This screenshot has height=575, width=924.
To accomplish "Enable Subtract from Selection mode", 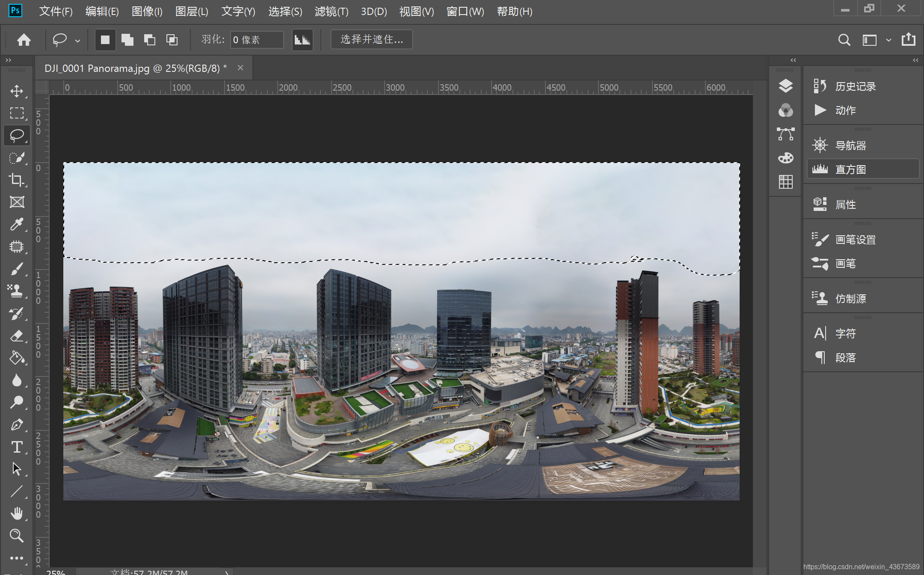I will point(150,40).
